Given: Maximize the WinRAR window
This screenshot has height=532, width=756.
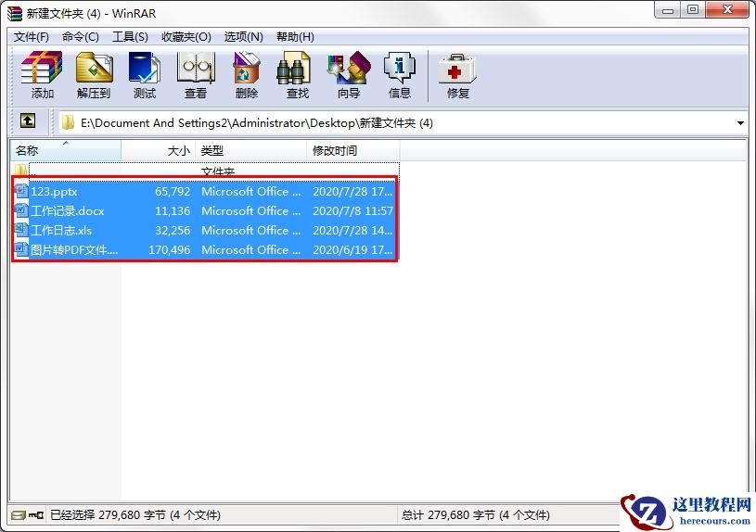Looking at the screenshot, I should tap(693, 9).
